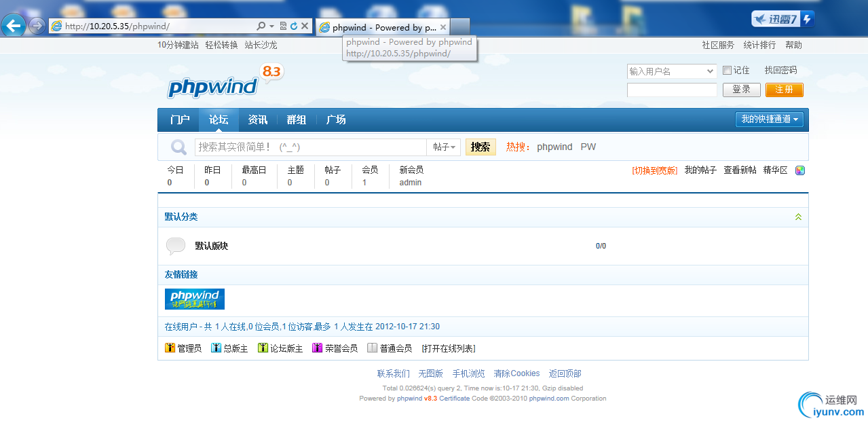Click the hot search term phpwind
The image size is (868, 423).
(554, 147)
